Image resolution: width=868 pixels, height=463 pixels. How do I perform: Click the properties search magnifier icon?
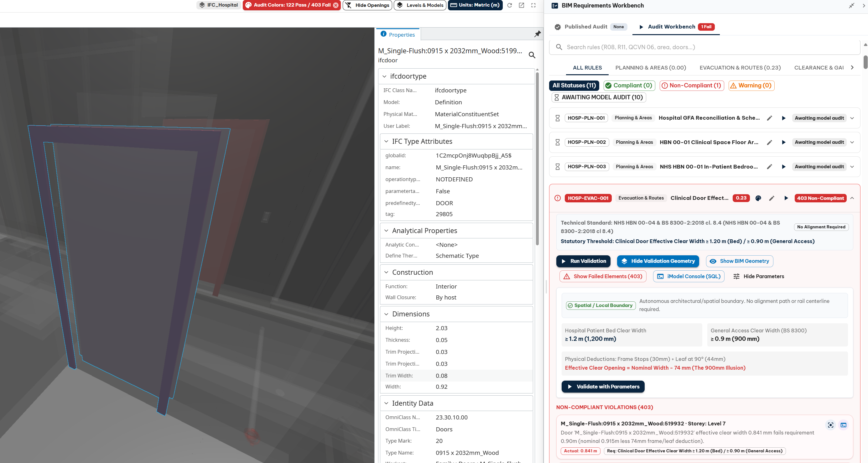532,55
